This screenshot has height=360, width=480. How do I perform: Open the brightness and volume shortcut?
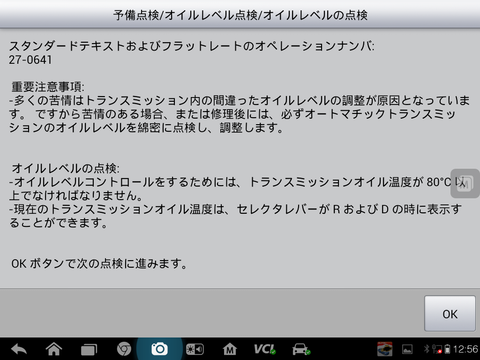195,349
